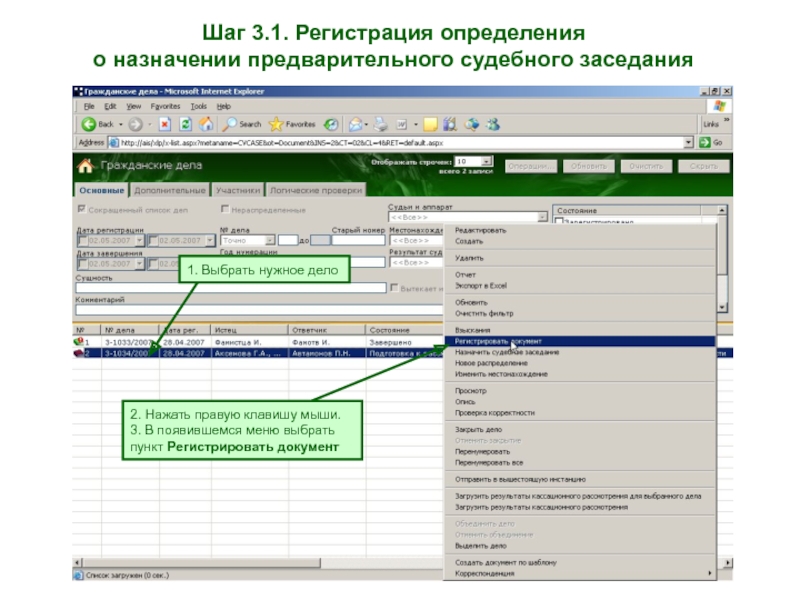The image size is (800, 600).
Task: Check Зарегистрировано in Состояние list
Action: click(559, 221)
